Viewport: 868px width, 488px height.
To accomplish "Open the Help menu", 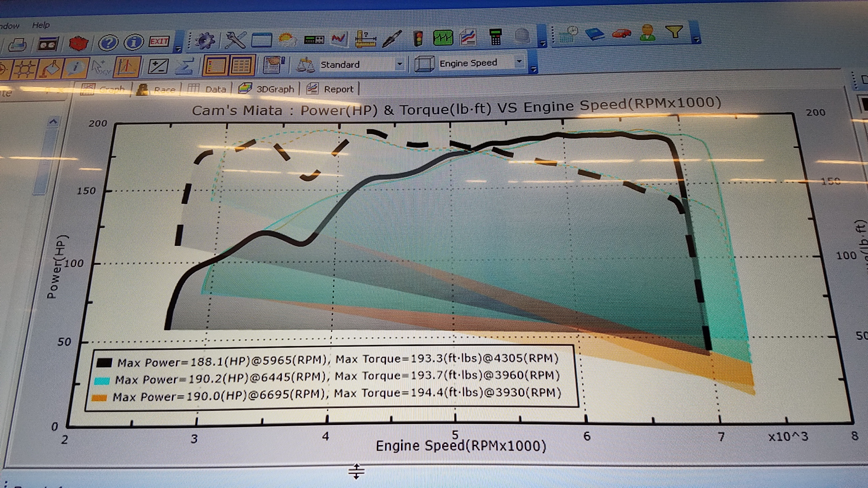I will (x=41, y=25).
